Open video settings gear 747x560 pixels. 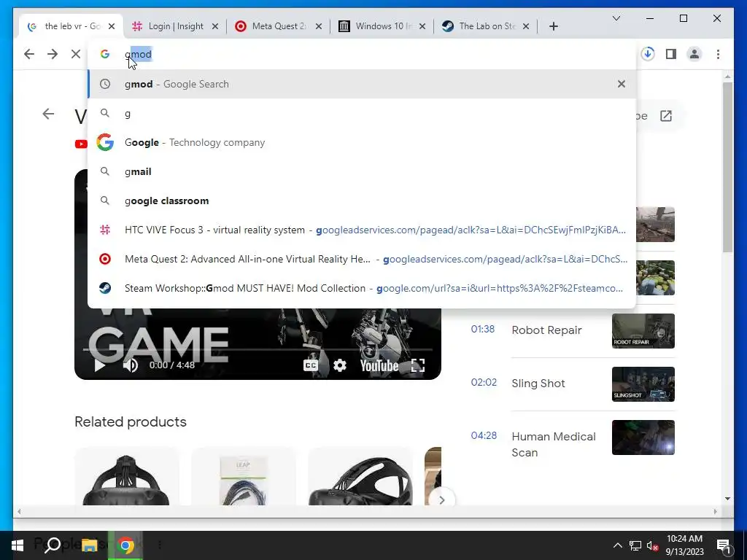340,365
